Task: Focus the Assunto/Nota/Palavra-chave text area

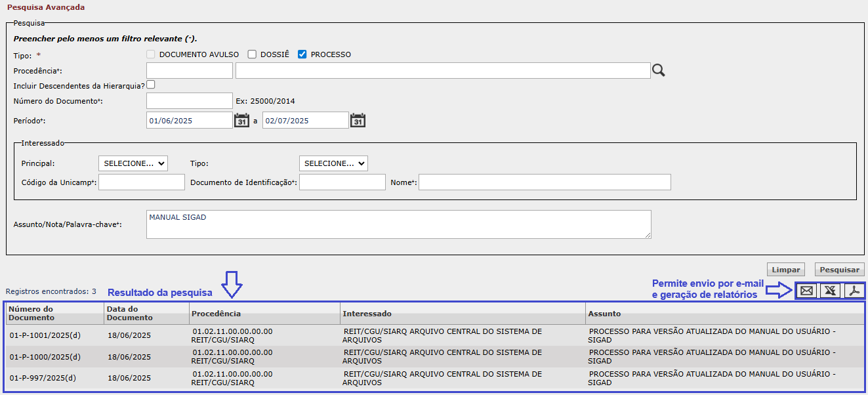Action: pos(398,224)
